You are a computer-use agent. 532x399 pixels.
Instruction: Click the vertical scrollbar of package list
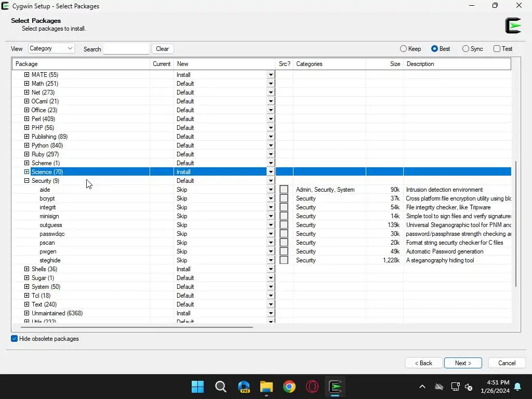516,224
